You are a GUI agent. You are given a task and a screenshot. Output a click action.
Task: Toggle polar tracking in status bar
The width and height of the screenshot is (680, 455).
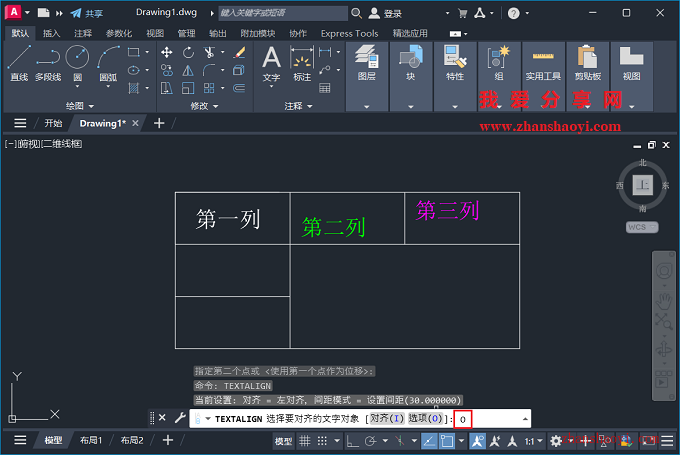[370, 441]
